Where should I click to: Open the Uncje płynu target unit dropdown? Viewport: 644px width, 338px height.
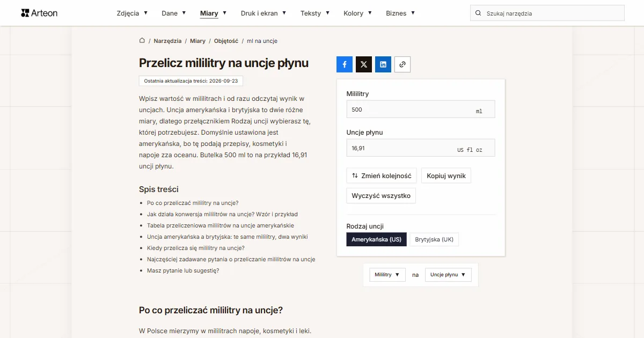448,275
